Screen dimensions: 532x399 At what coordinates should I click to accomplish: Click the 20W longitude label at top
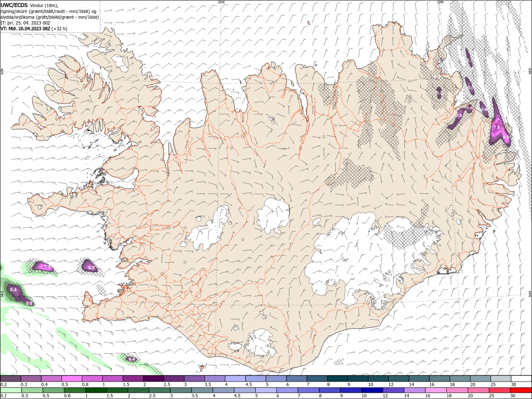[x=221, y=2]
